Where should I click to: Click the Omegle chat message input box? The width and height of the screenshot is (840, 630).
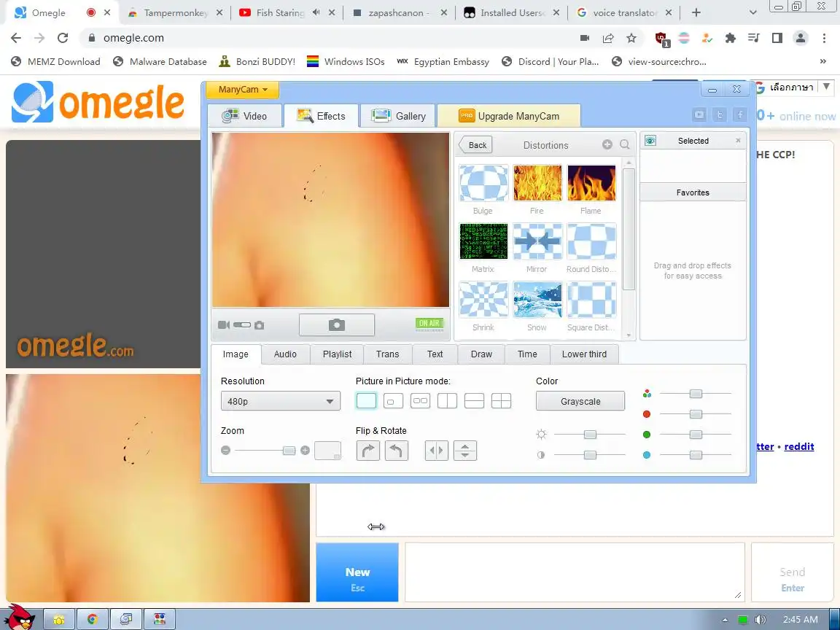click(575, 572)
